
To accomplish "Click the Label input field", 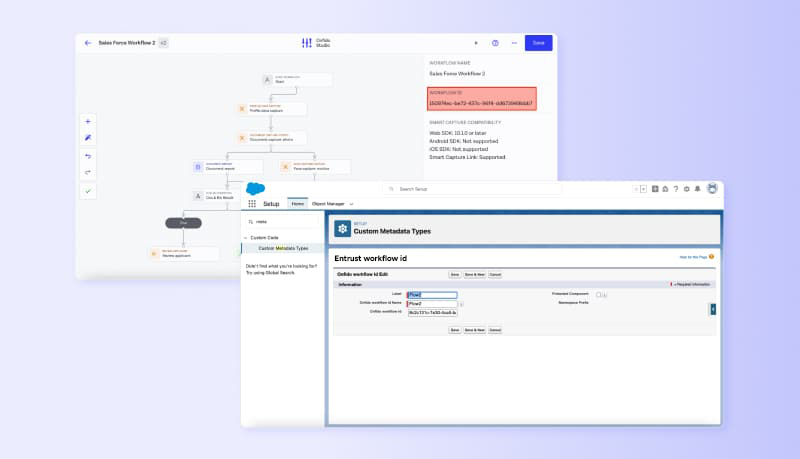I will click(x=432, y=295).
